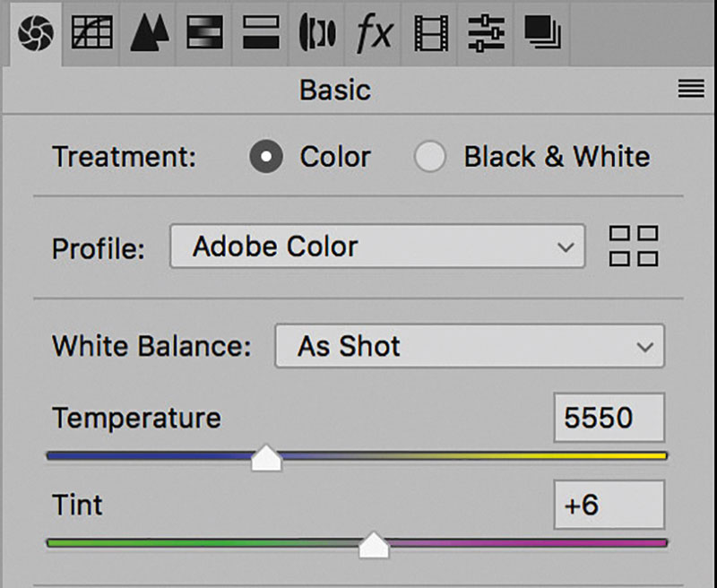Click the Temperature label

(136, 418)
